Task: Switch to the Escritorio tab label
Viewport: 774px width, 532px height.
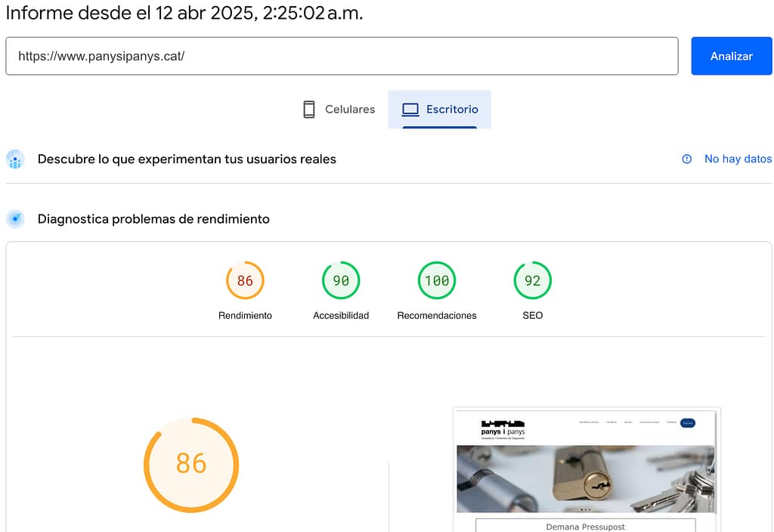Action: click(451, 110)
